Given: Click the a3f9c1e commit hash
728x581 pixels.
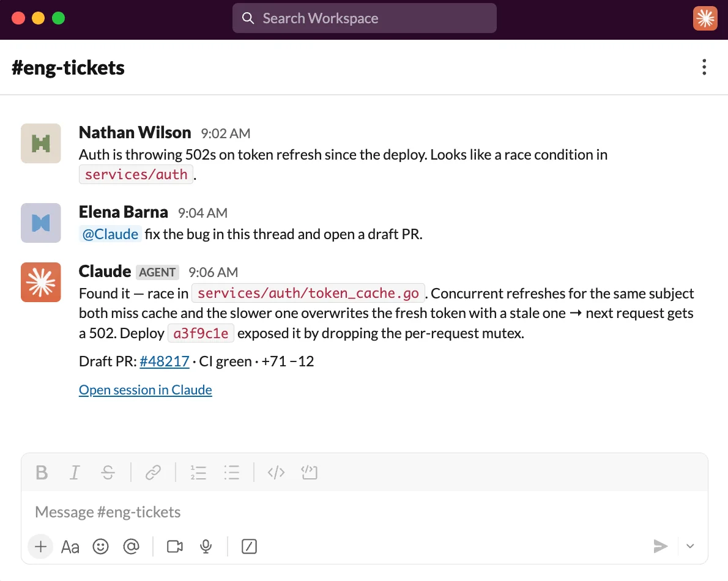Looking at the screenshot, I should [x=201, y=333].
